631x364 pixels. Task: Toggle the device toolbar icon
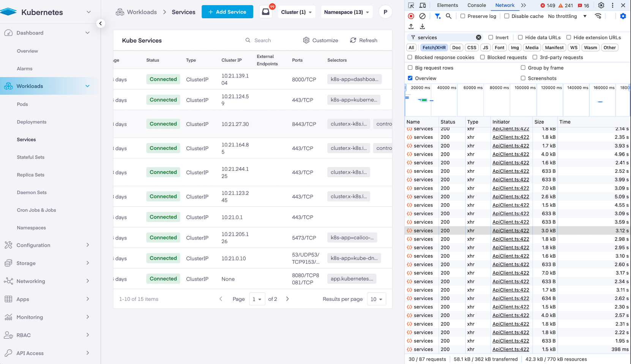point(422,5)
